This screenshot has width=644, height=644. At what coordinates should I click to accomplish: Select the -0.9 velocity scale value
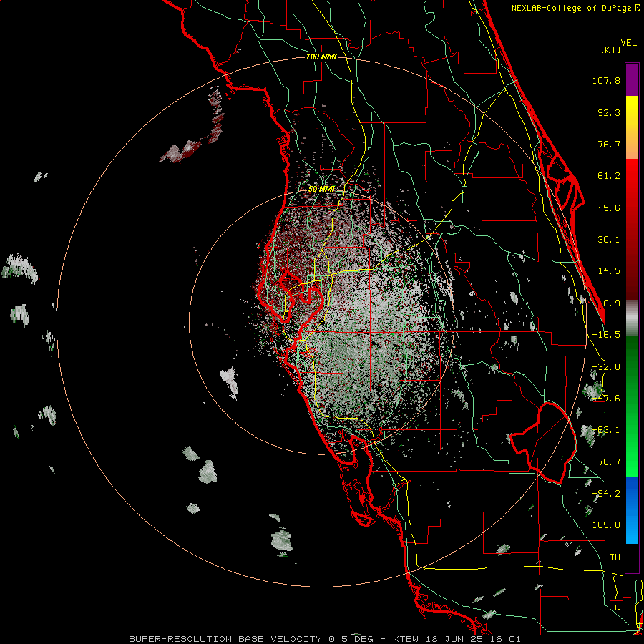(609, 303)
